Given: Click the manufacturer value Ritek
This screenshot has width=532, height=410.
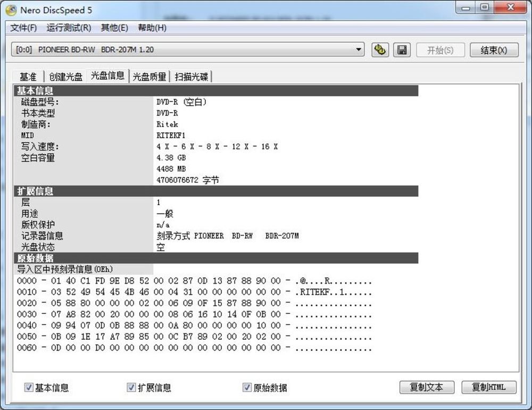Looking at the screenshot, I should 167,124.
